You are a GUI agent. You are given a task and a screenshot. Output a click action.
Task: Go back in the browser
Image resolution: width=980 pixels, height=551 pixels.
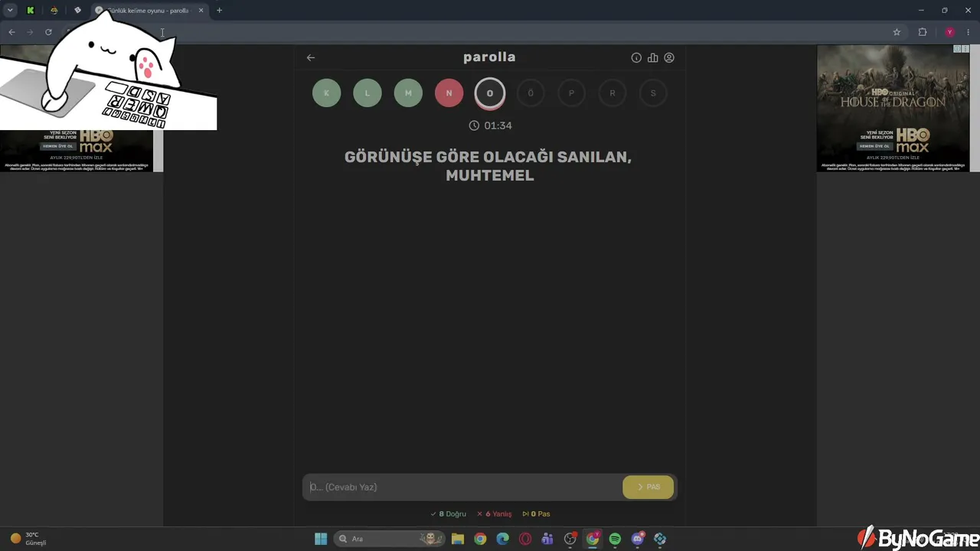[x=11, y=32]
